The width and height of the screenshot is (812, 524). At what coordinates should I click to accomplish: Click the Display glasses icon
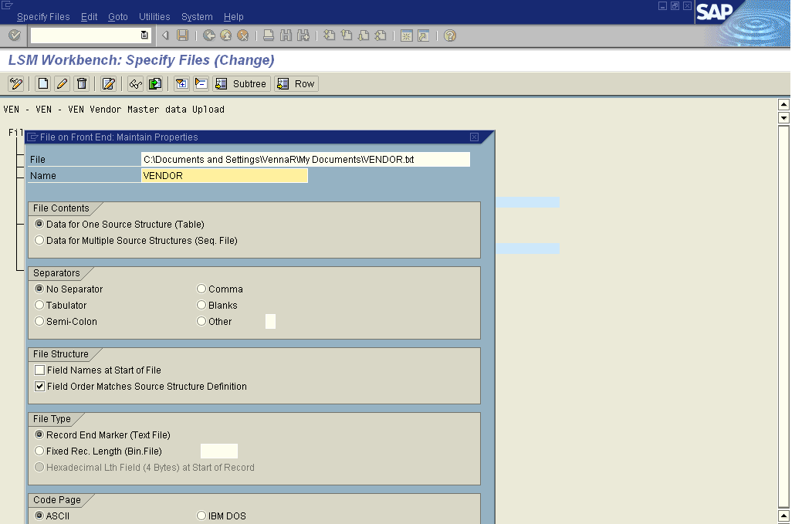pyautogui.click(x=135, y=83)
